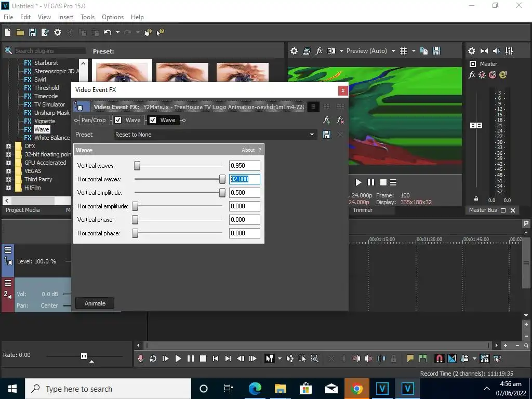The width and height of the screenshot is (532, 399).
Task: Expand the OFX plug-in folder
Action: point(8,146)
